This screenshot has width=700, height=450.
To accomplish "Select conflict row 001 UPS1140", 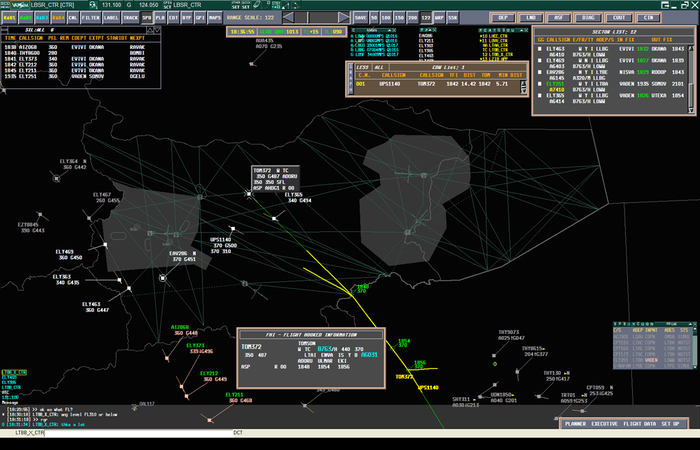I will pyautogui.click(x=436, y=84).
